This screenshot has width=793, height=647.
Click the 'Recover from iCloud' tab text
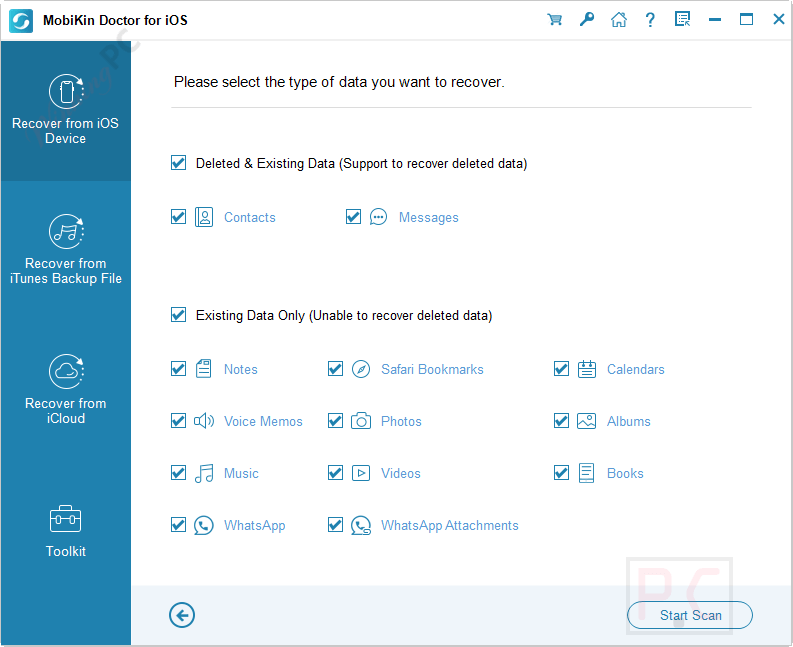pyautogui.click(x=66, y=411)
